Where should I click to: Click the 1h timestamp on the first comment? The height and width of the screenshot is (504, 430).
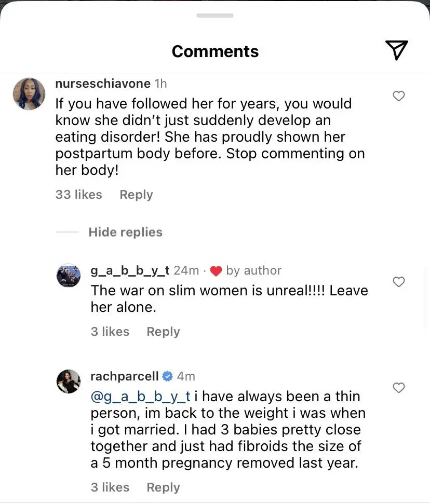click(159, 83)
